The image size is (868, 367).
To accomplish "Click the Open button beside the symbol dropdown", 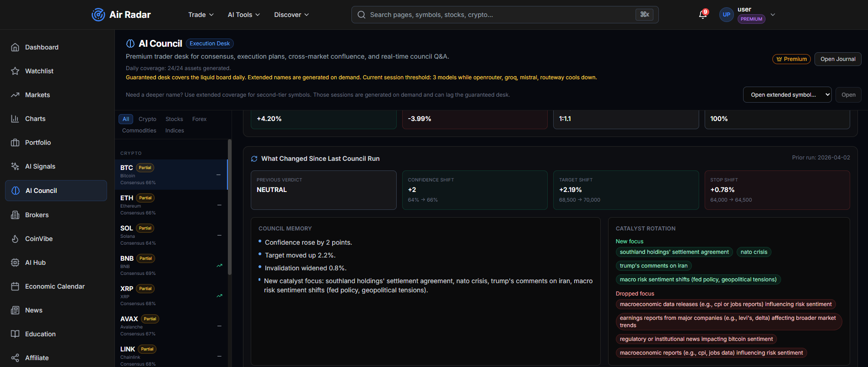I will coord(848,95).
